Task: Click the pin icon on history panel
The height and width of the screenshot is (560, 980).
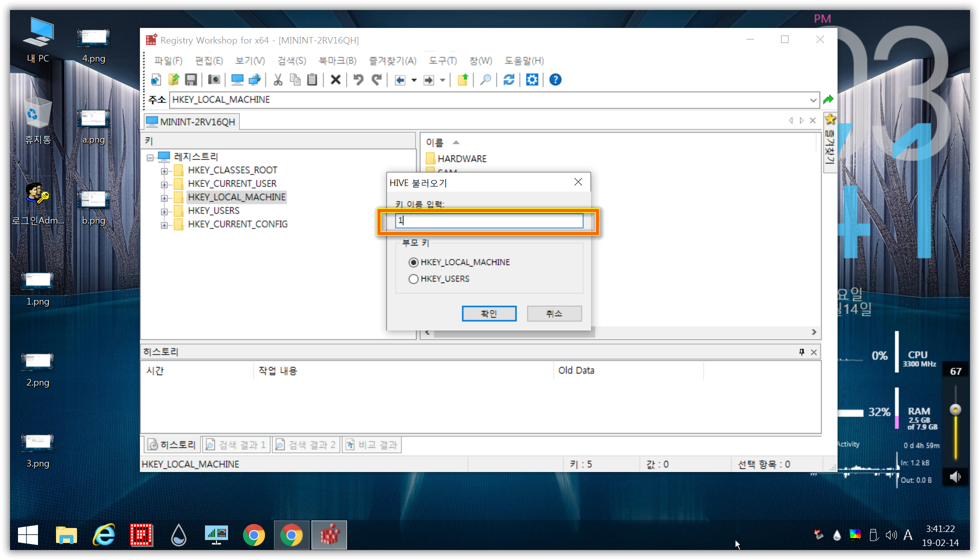Action: coord(802,352)
